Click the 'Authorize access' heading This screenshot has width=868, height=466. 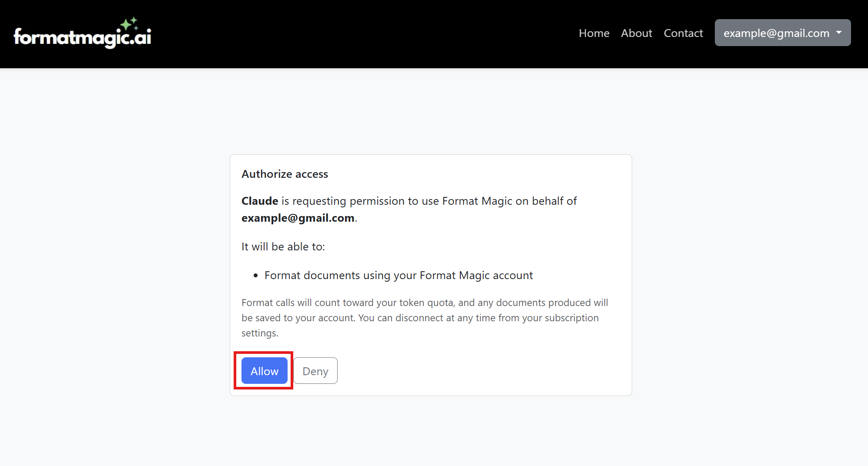pos(285,174)
